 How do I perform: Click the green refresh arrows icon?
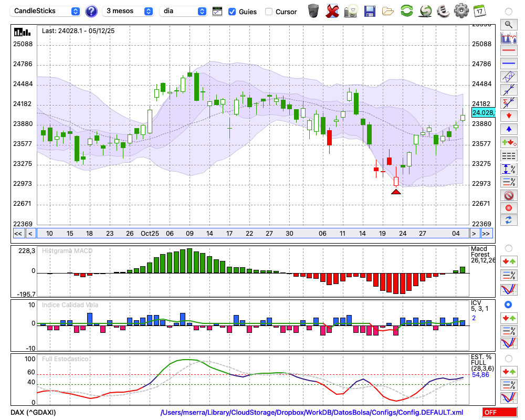click(407, 11)
